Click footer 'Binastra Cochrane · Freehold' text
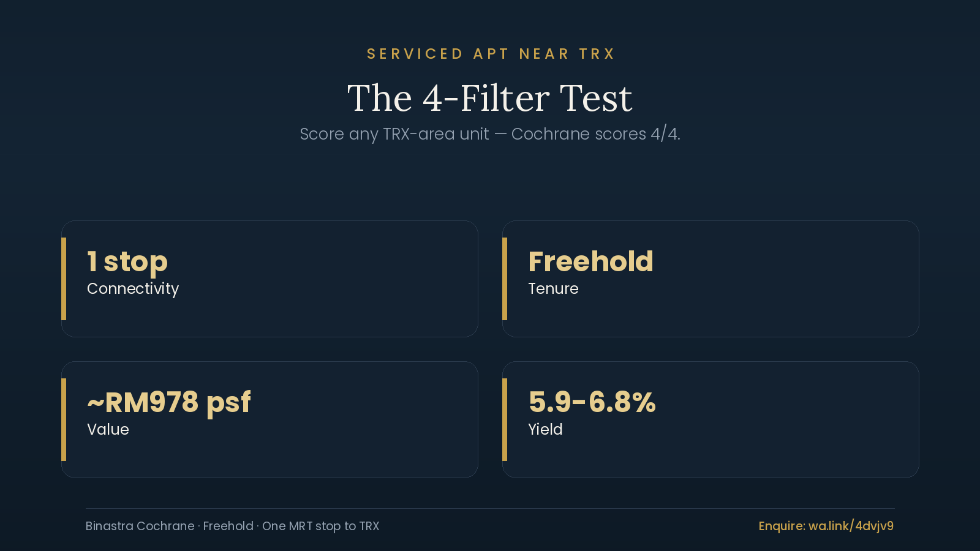Screen dimensions: 980x551 [170, 526]
